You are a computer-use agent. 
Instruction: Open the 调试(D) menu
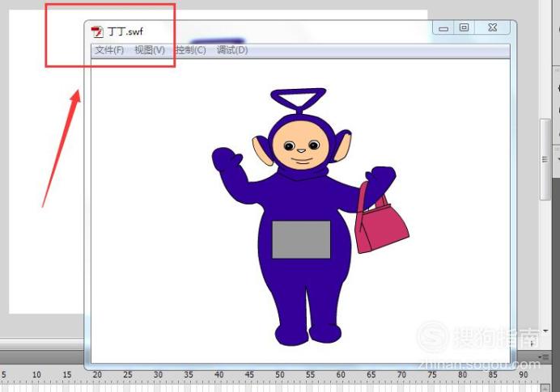(x=232, y=50)
